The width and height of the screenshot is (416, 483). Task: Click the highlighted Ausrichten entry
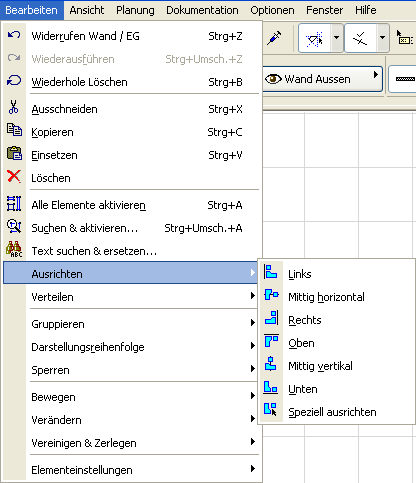131,273
